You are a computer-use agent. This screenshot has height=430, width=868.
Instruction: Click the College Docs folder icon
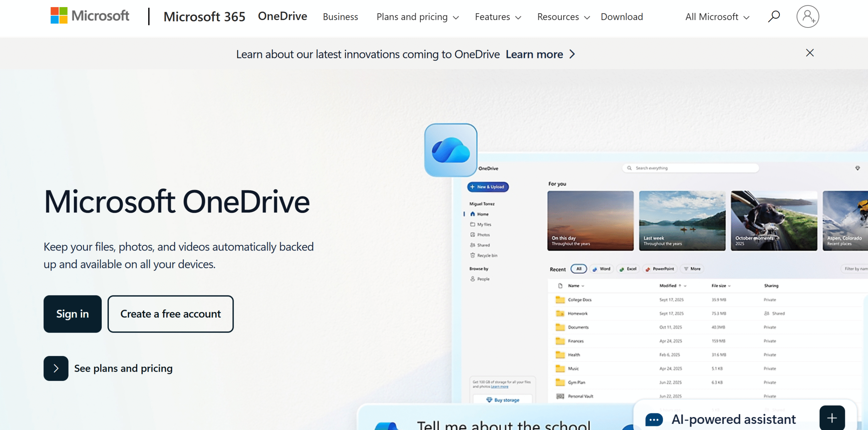(560, 299)
